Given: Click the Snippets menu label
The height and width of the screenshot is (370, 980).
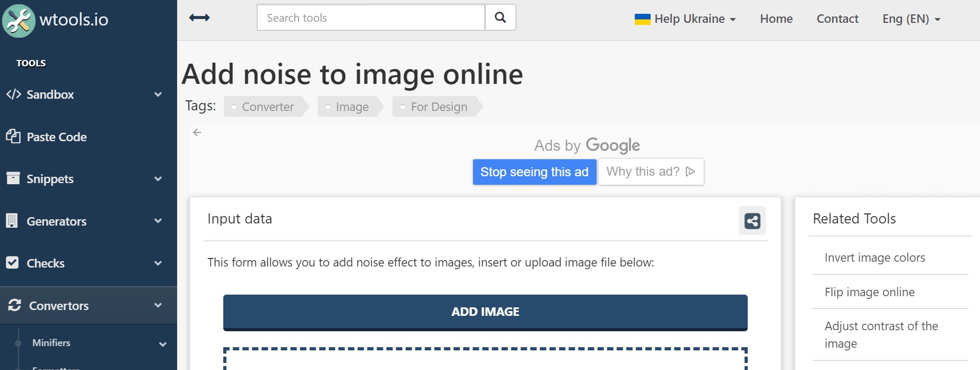Looking at the screenshot, I should coord(50,179).
